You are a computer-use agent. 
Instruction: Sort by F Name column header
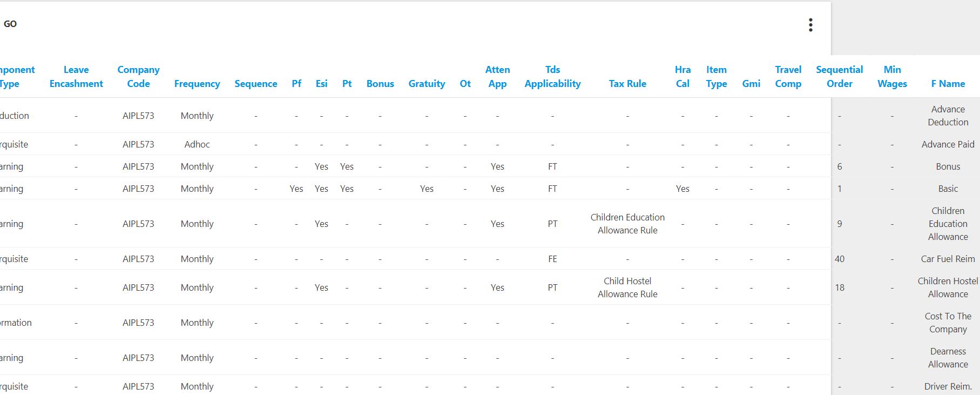(x=948, y=84)
